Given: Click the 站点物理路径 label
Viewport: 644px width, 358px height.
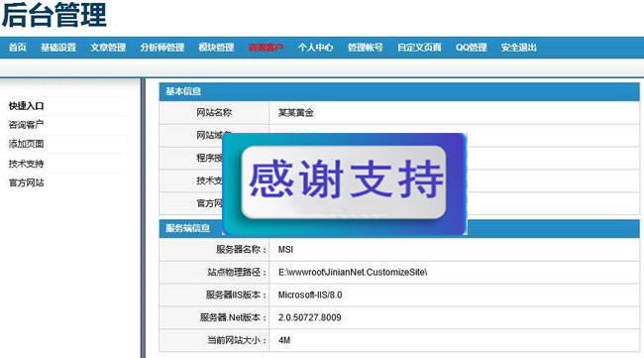Looking at the screenshot, I should (x=237, y=272).
